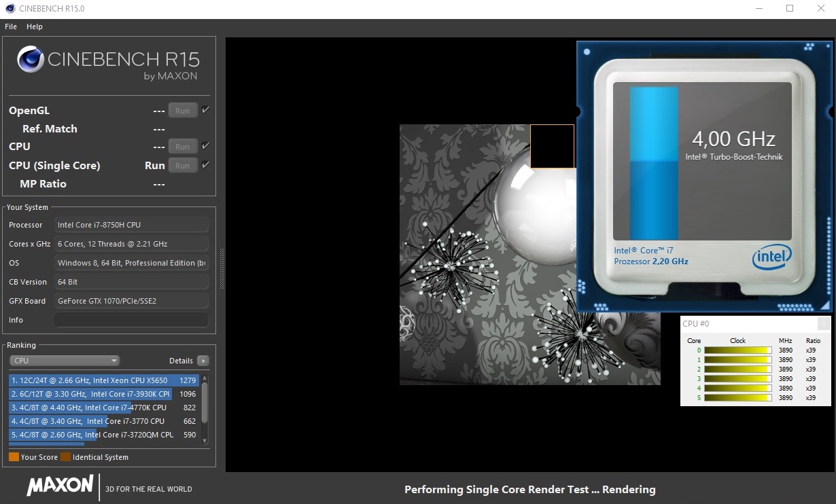
Task: Click the Cinebench app icon in title bar
Action: point(10,9)
